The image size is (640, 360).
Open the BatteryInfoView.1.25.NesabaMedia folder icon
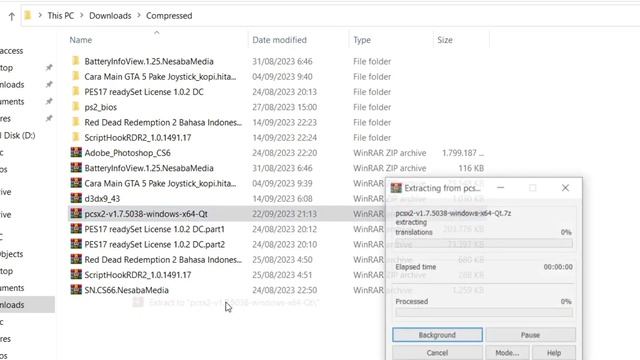pyautogui.click(x=76, y=61)
